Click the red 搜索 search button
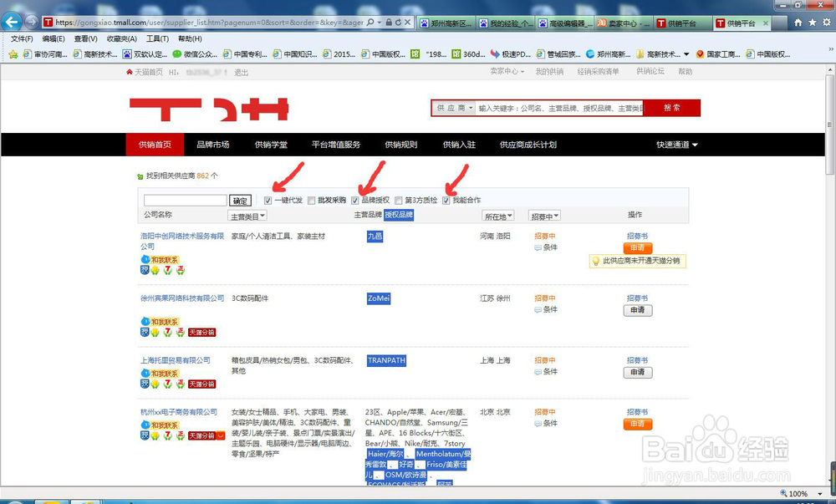This screenshot has width=836, height=504. (x=672, y=108)
